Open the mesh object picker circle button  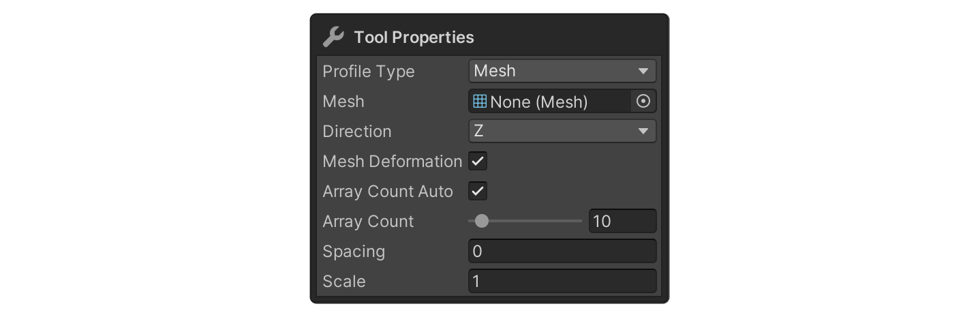click(x=643, y=102)
